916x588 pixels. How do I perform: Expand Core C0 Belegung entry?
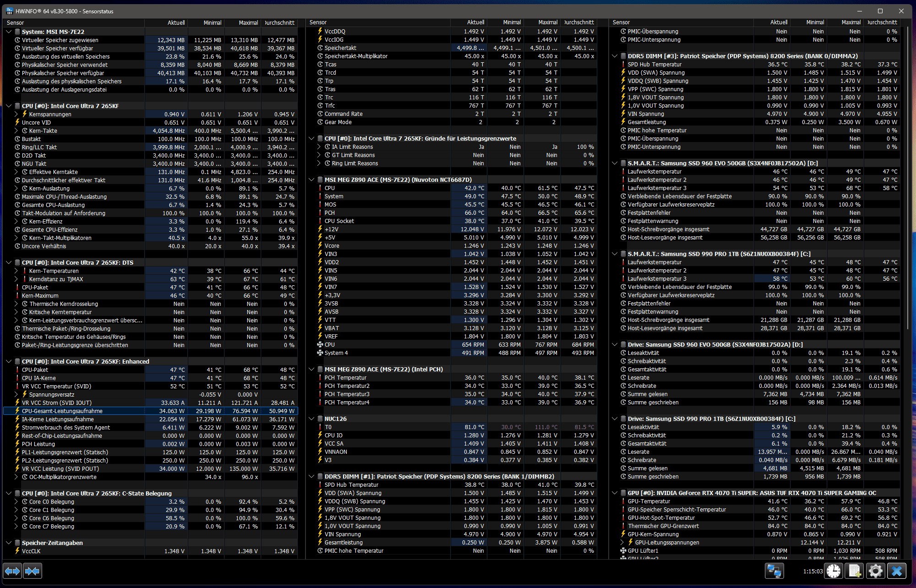point(16,501)
